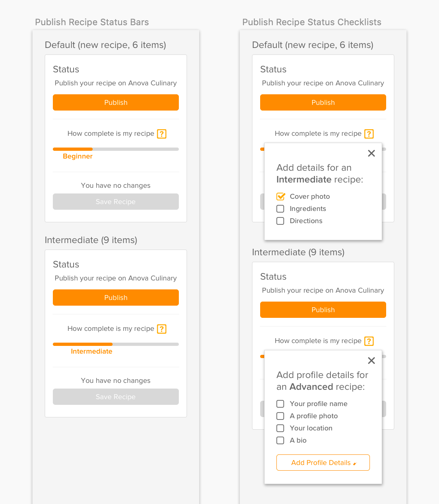This screenshot has height=504, width=439.
Task: Close the Intermediate recipe details popup
Action: tap(371, 153)
